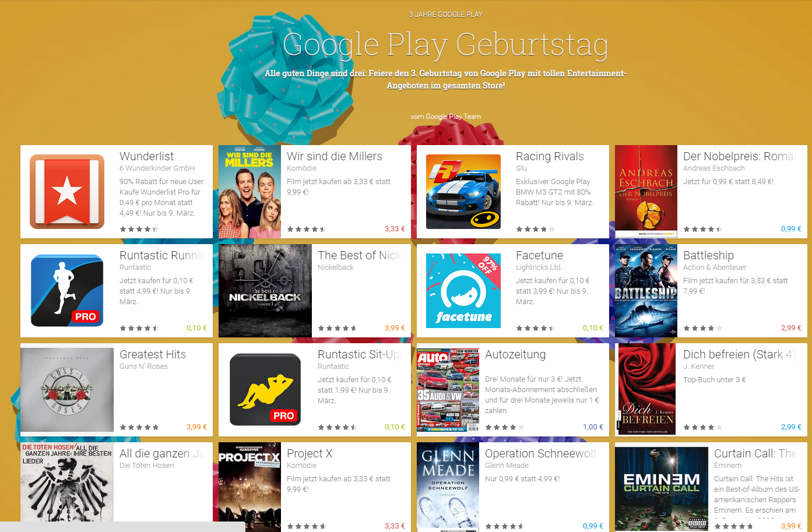Open the Wir sind die Millers poster
The image size is (812, 532).
pos(249,192)
